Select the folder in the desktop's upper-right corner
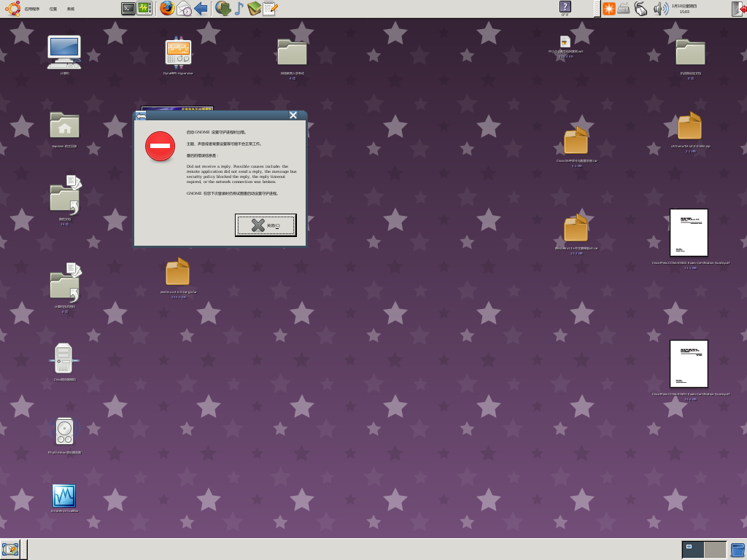Image resolution: width=747 pixels, height=560 pixels. 690,52
